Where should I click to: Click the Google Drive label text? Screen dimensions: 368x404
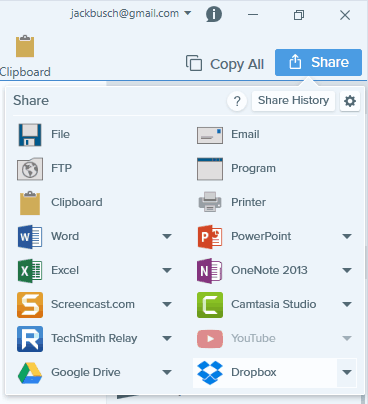click(86, 372)
